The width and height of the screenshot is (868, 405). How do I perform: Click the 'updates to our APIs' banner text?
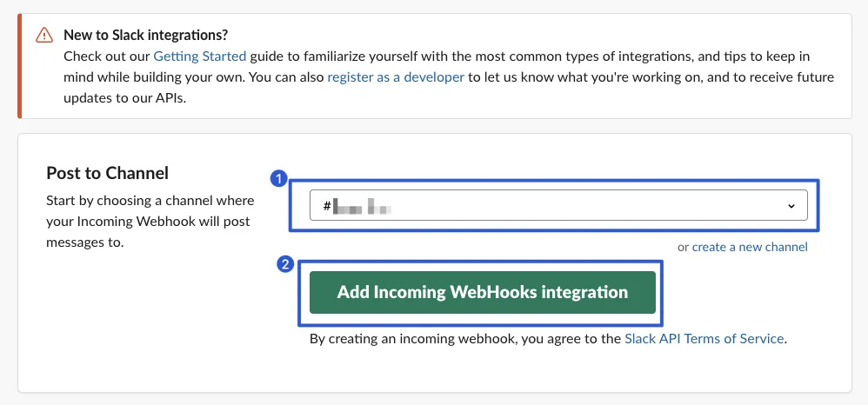pyautogui.click(x=125, y=98)
